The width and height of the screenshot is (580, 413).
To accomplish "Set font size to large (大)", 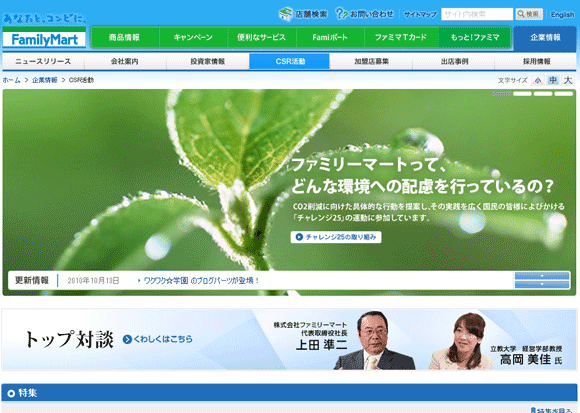I will [x=568, y=80].
